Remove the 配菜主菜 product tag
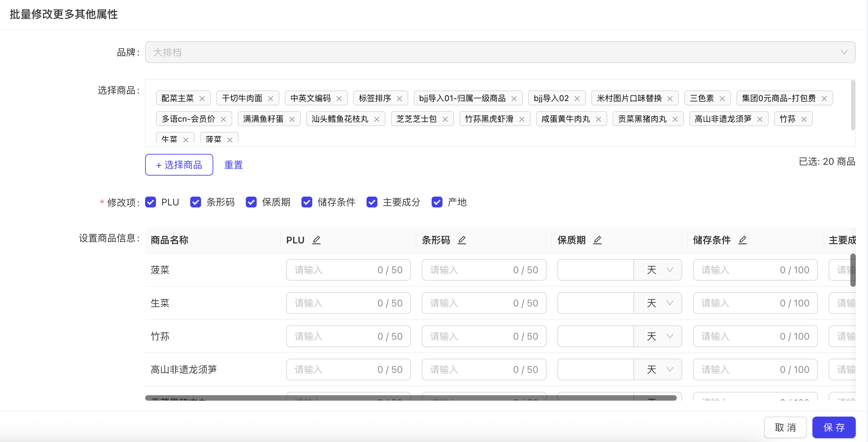Image resolution: width=868 pixels, height=442 pixels. (x=202, y=99)
